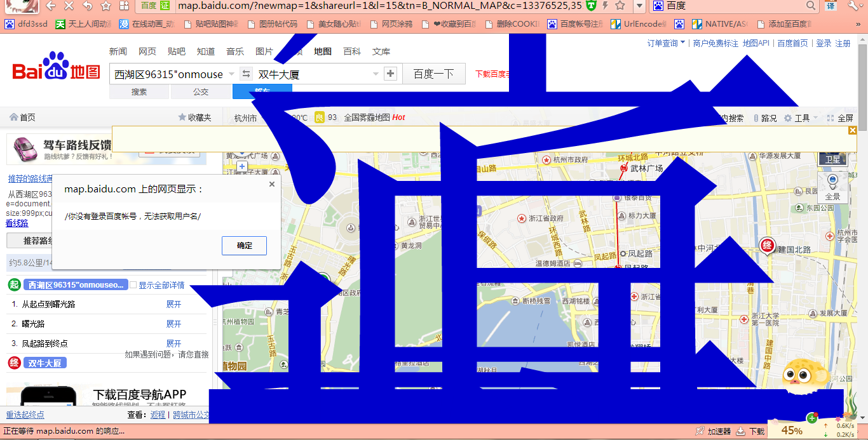868x440 pixels.
Task: Click 确定 in the alert dialog
Action: (x=244, y=246)
